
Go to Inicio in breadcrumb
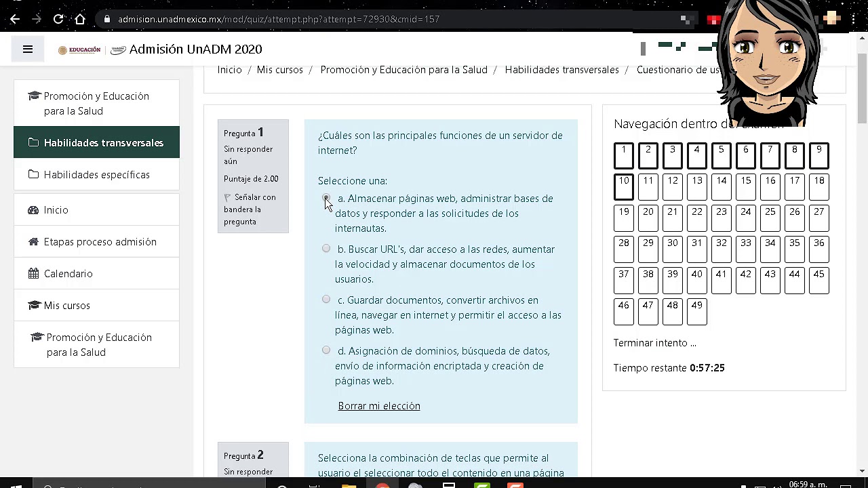pos(229,70)
